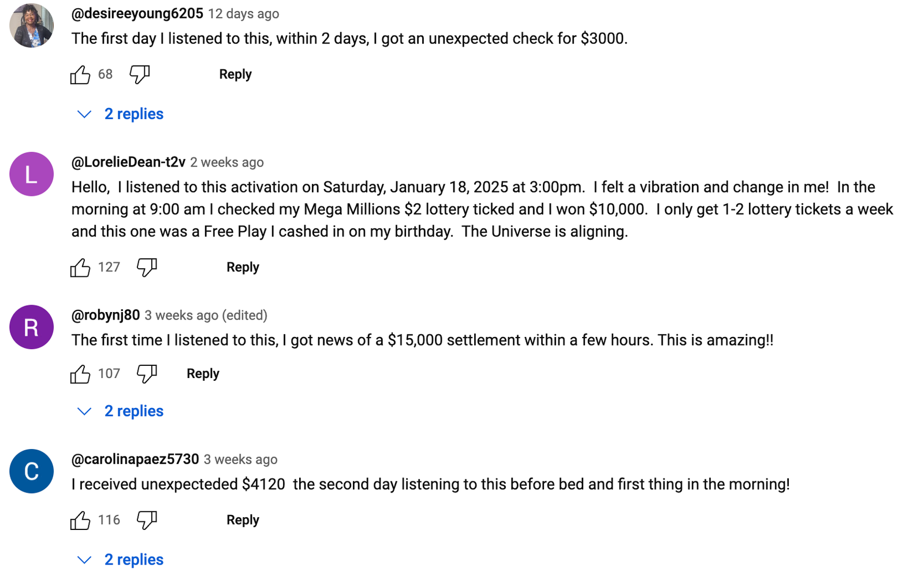Screen dimensions: 924x582
Task: Visit the @robynj80 channel via username
Action: pyautogui.click(x=105, y=315)
